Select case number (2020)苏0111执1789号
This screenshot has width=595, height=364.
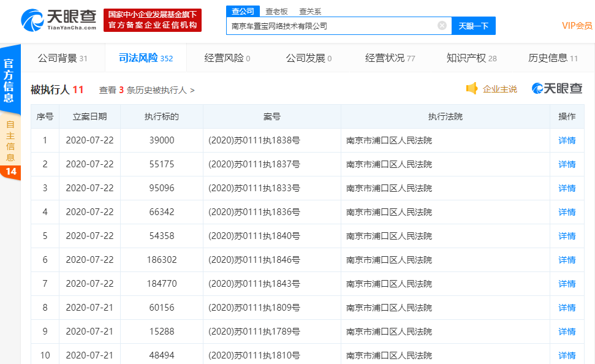coord(254,332)
